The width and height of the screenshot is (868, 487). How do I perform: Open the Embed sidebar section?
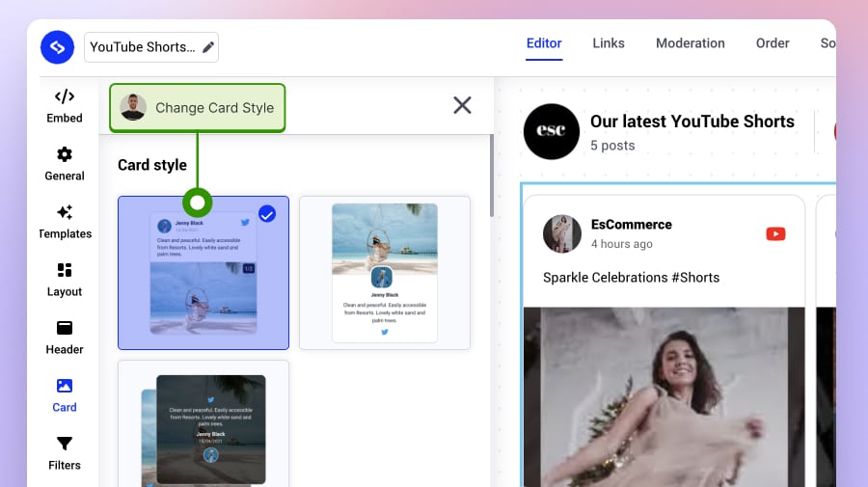pos(65,106)
